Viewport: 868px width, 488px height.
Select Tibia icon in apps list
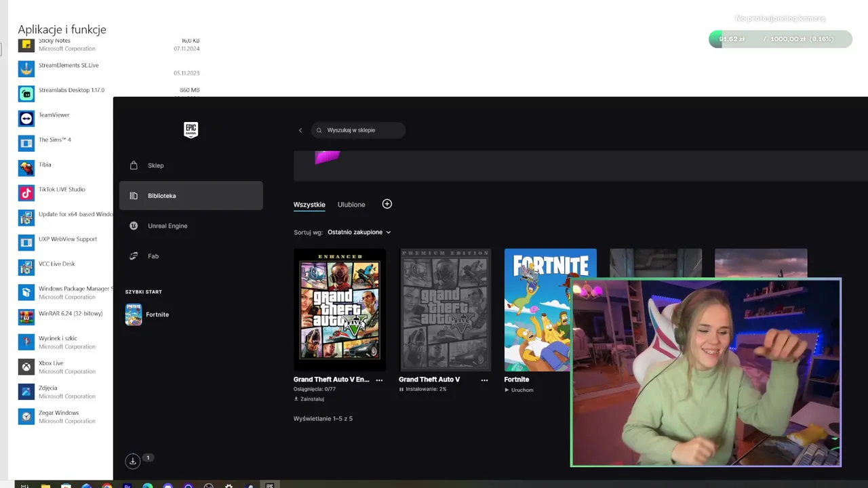click(x=26, y=168)
